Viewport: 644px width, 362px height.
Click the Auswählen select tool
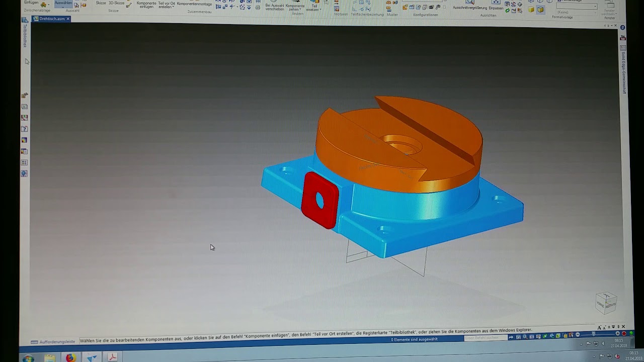(63, 3)
